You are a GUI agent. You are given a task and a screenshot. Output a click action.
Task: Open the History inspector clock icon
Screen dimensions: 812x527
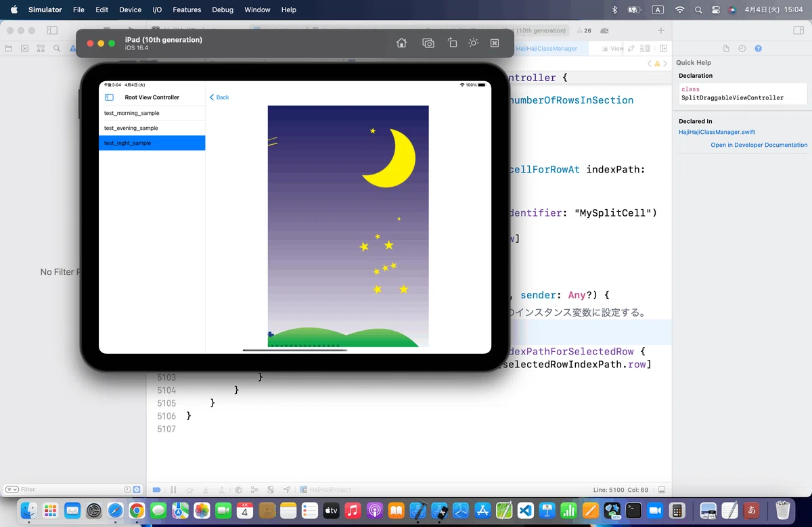coord(742,49)
